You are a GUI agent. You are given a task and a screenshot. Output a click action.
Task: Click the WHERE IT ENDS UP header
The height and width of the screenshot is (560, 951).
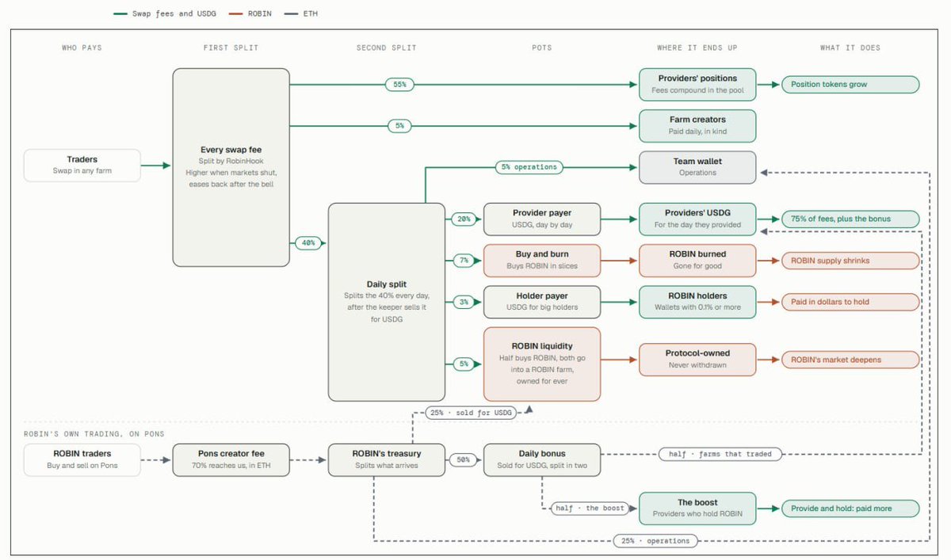[697, 48]
